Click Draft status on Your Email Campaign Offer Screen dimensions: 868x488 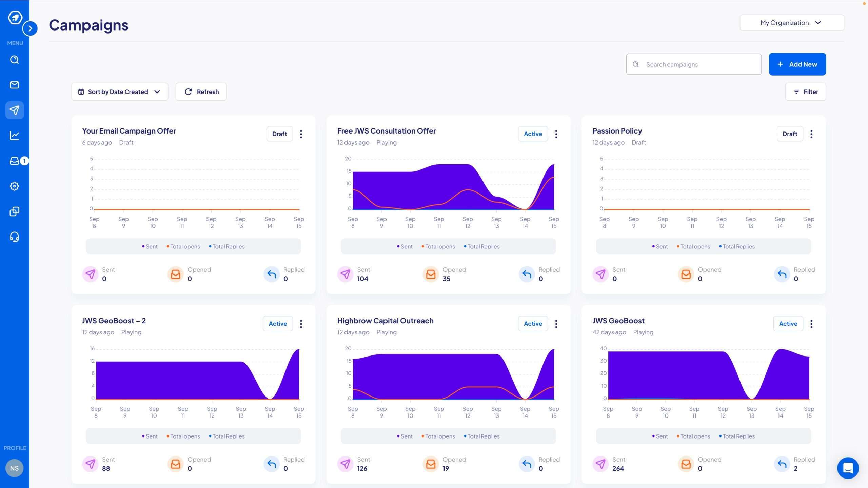tap(279, 134)
